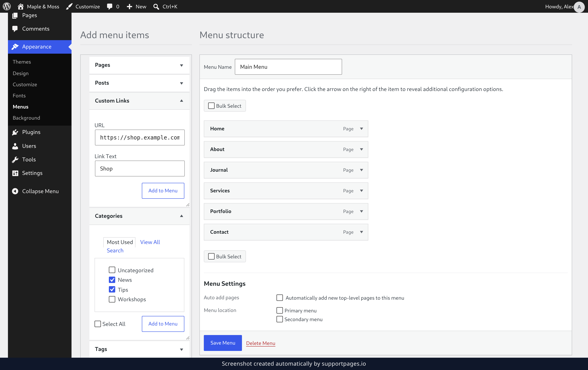Uncheck the Tips category
Viewport: 588px width, 370px height.
(112, 289)
